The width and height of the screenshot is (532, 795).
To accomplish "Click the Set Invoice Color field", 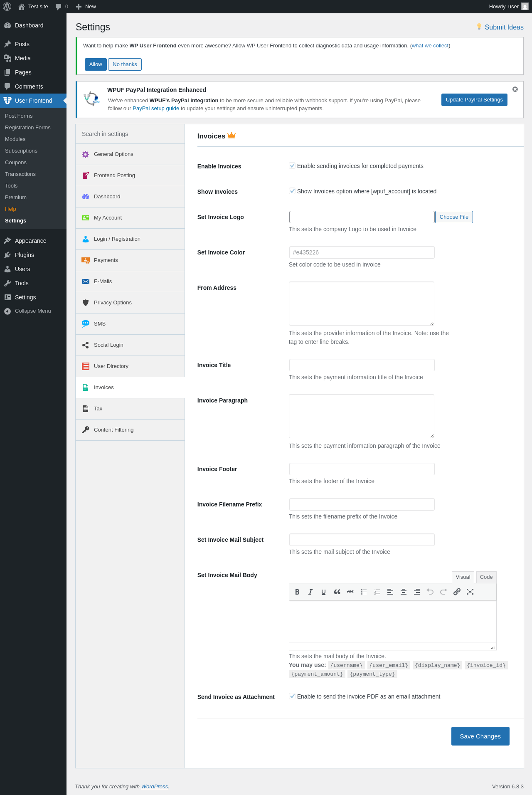I will pos(362,252).
